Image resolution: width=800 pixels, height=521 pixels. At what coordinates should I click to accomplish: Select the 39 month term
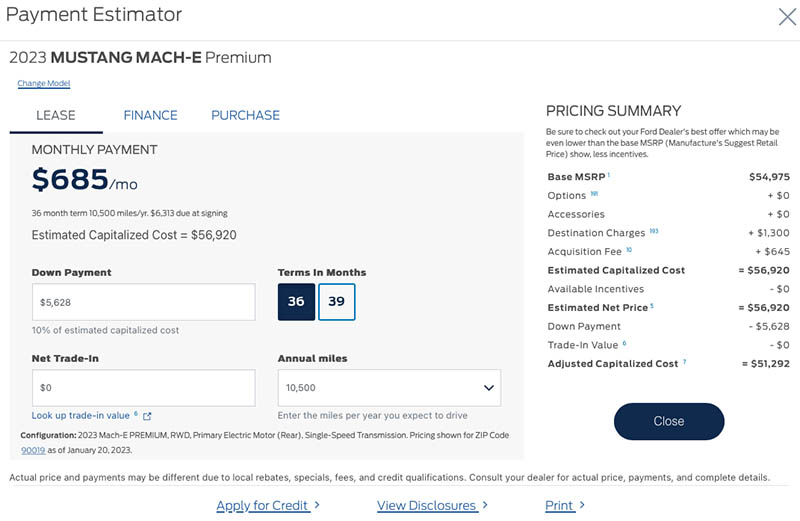[336, 302]
